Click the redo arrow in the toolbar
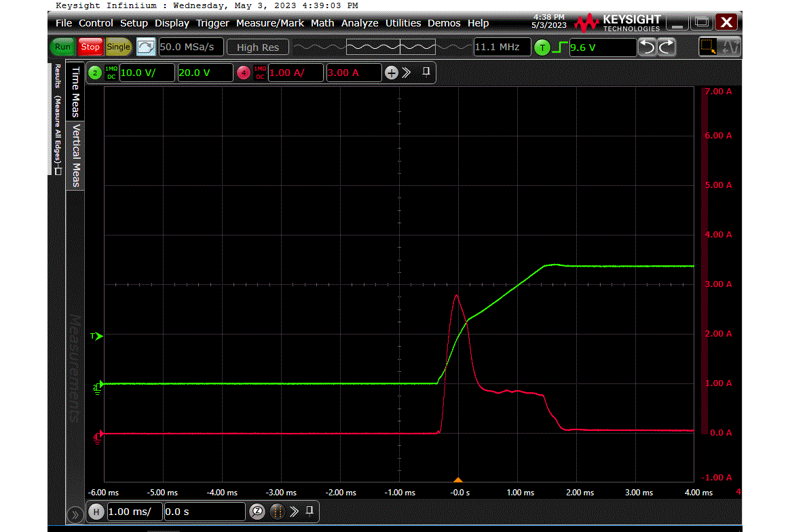 click(667, 47)
